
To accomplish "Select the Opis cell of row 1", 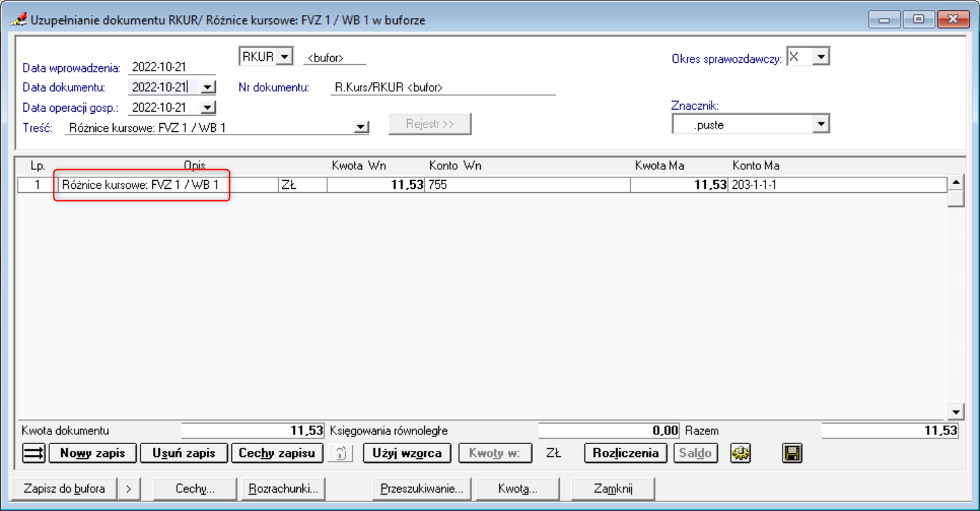I will pos(168,184).
